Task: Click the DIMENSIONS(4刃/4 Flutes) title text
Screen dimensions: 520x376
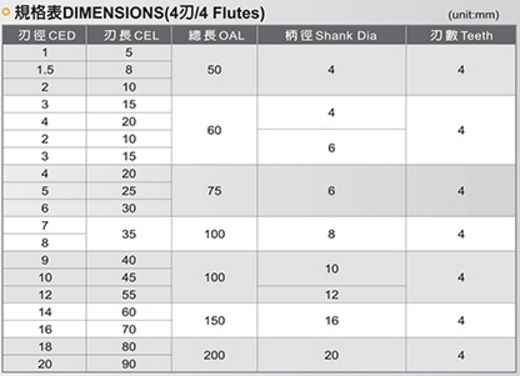Action: (x=164, y=13)
